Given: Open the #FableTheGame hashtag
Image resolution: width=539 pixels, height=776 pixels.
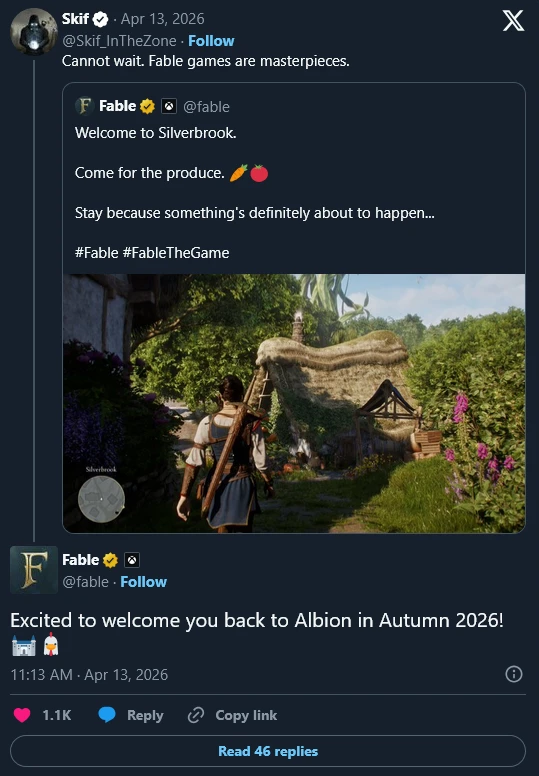Looking at the screenshot, I should pos(176,252).
